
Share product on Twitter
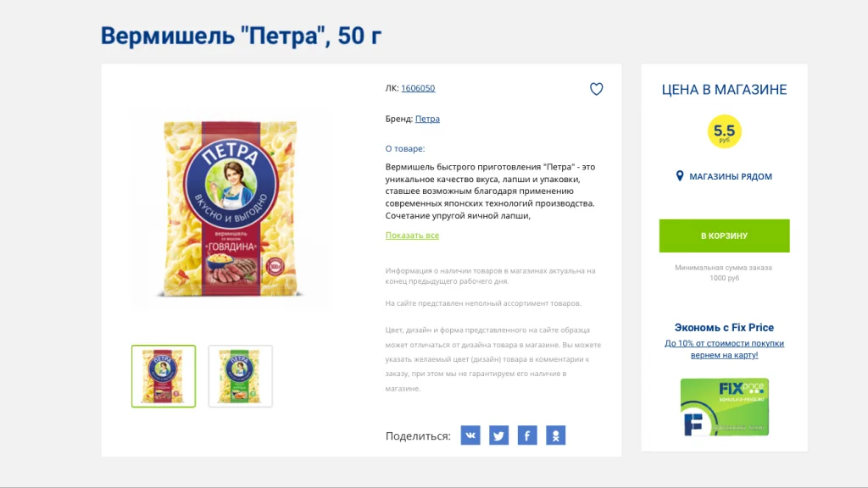498,435
